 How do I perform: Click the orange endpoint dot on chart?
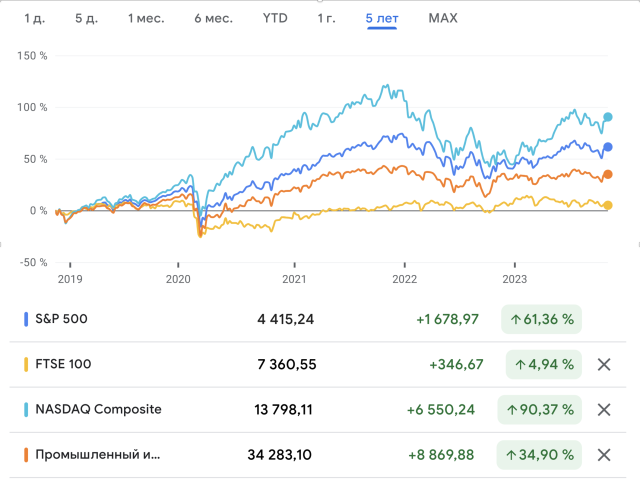[x=608, y=175]
